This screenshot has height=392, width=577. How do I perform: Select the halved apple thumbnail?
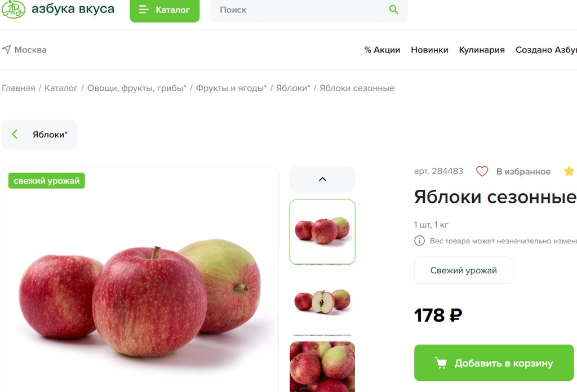click(322, 301)
